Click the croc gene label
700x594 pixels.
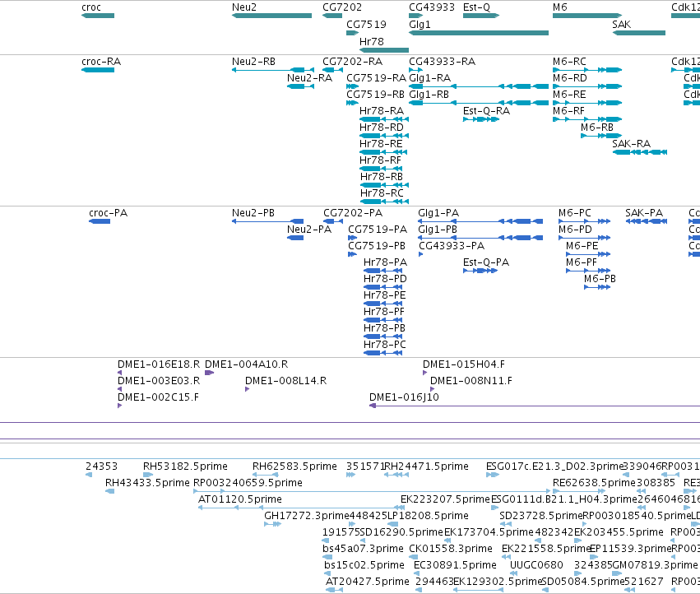coord(91,7)
